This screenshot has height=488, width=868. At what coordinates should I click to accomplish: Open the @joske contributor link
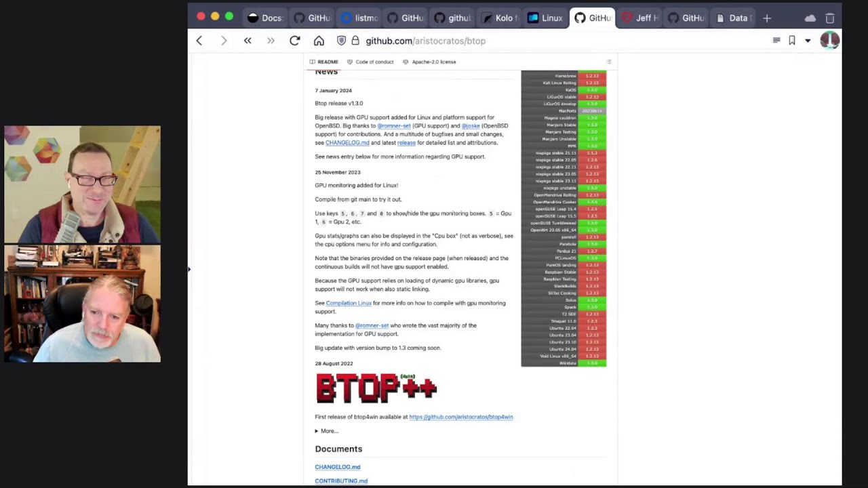(x=471, y=125)
